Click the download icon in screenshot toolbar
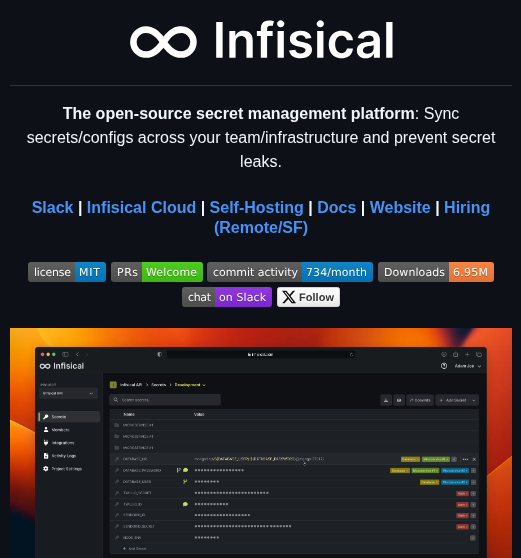The image size is (521, 558). pyautogui.click(x=386, y=400)
